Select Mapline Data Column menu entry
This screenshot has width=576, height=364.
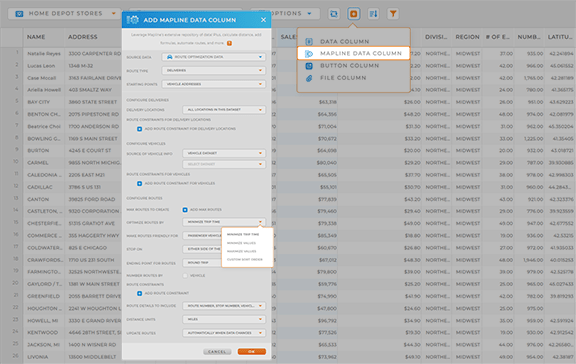[x=353, y=53]
